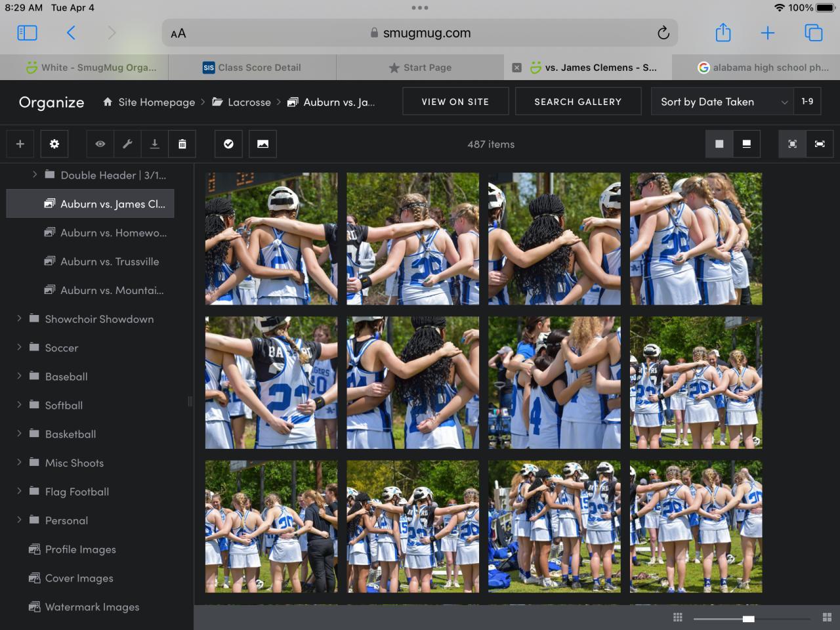The image size is (840, 630).
Task: Switch to square thumbnail view mode
Action: coord(719,144)
